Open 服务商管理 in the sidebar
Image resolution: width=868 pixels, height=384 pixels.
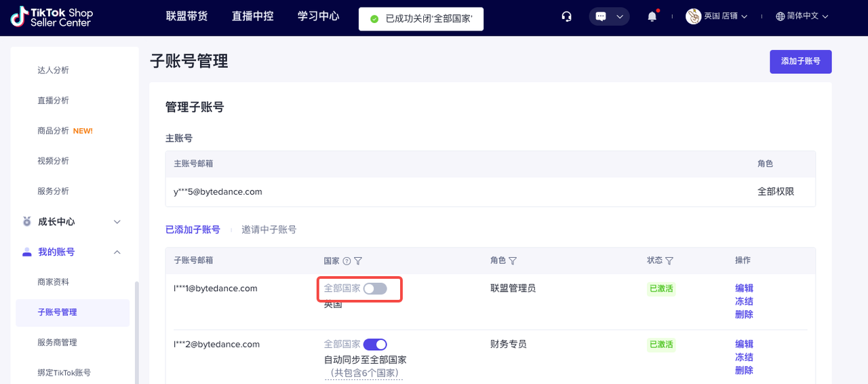coord(57,343)
